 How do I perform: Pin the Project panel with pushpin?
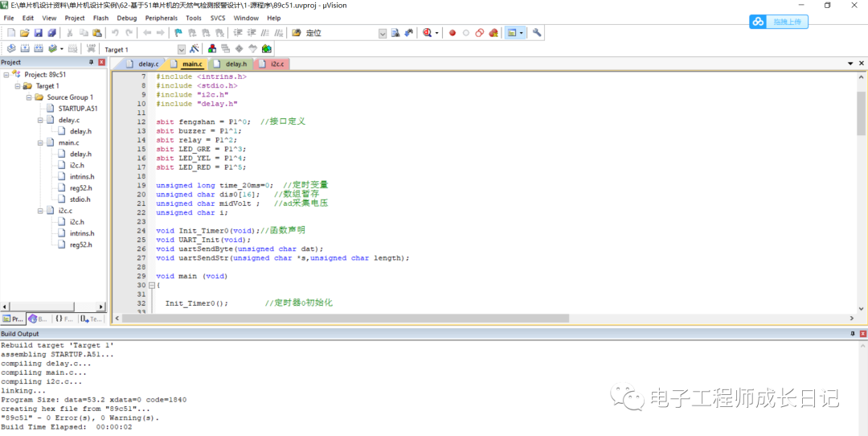point(91,62)
